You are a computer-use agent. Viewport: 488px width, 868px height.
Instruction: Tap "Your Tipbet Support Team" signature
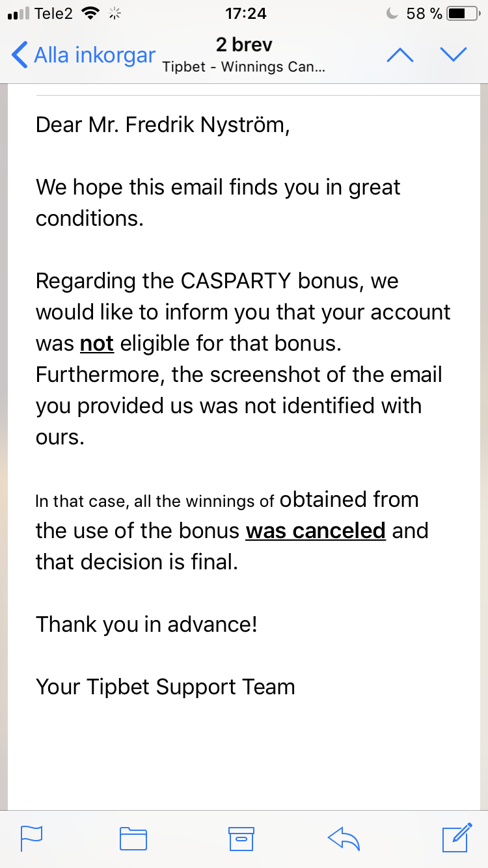(x=165, y=687)
